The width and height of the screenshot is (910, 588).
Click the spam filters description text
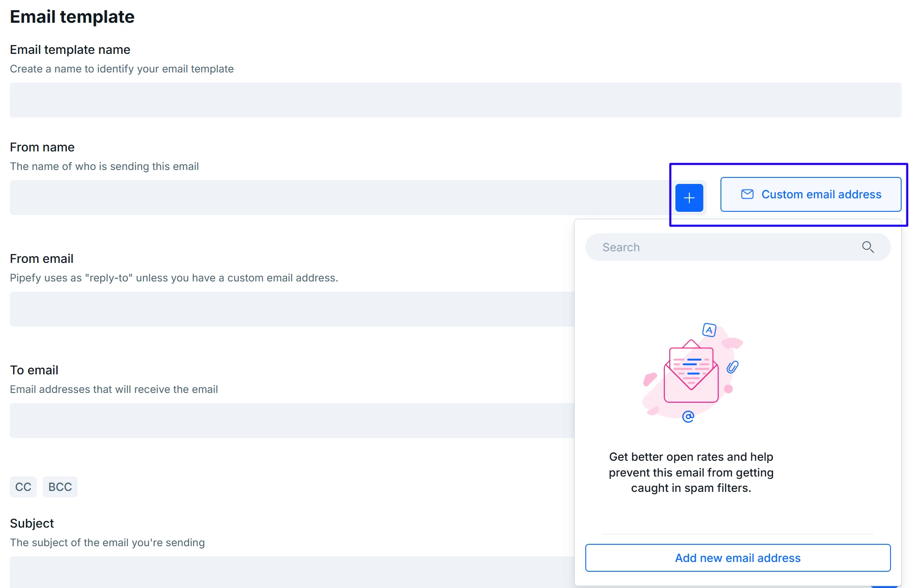691,472
